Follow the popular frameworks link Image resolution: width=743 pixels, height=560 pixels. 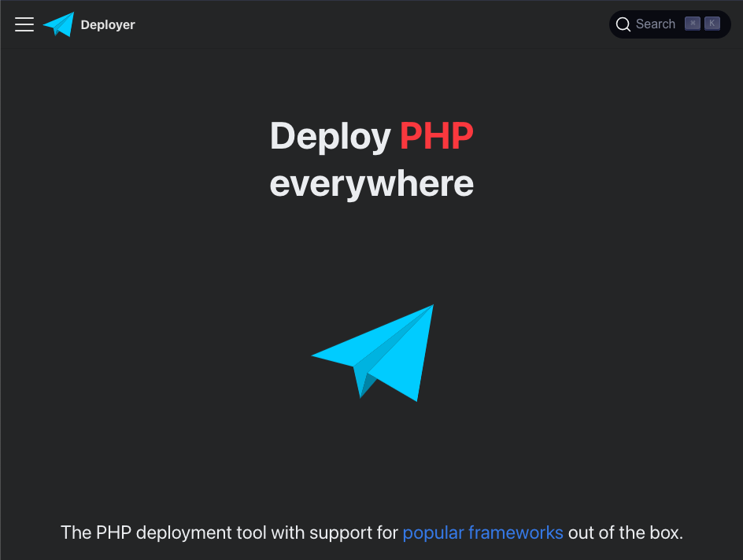[x=482, y=532]
